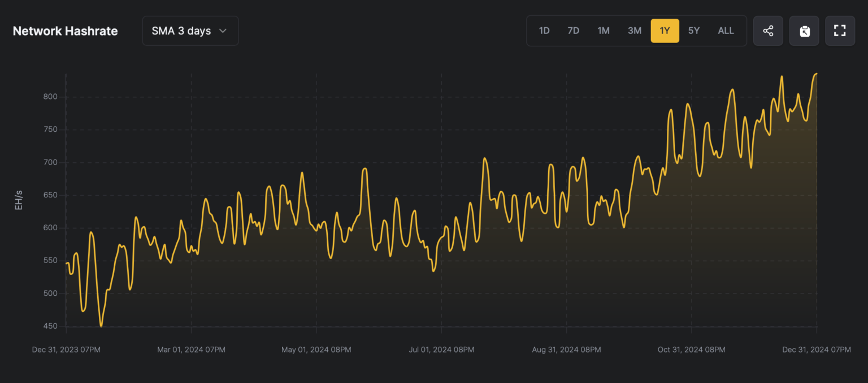This screenshot has width=868, height=383.
Task: Choose the 1M range option
Action: [604, 31]
